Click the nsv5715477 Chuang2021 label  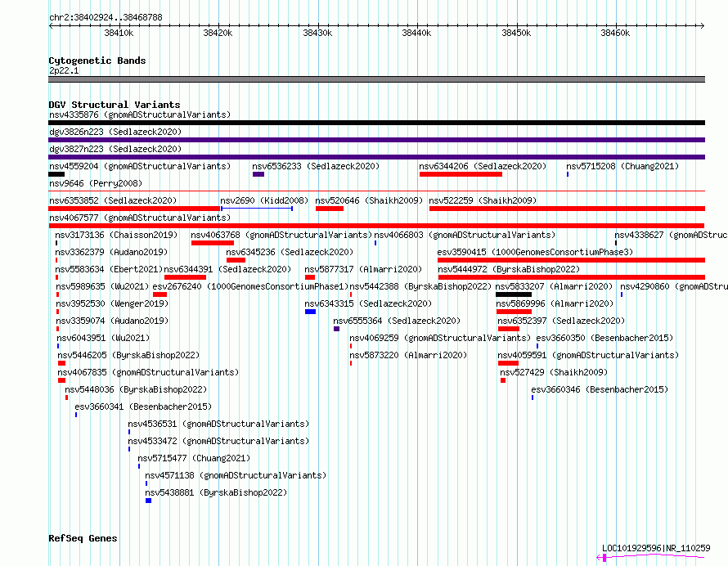point(194,458)
